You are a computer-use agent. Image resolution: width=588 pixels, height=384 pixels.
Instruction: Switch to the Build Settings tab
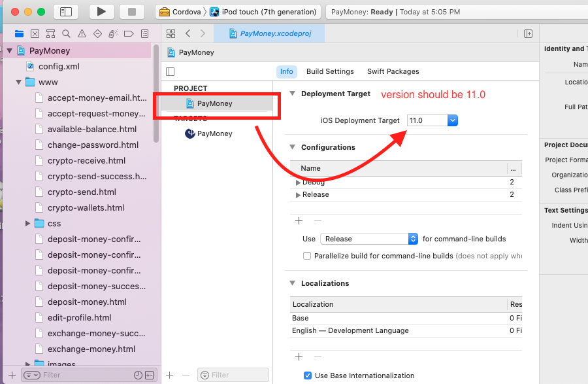330,71
